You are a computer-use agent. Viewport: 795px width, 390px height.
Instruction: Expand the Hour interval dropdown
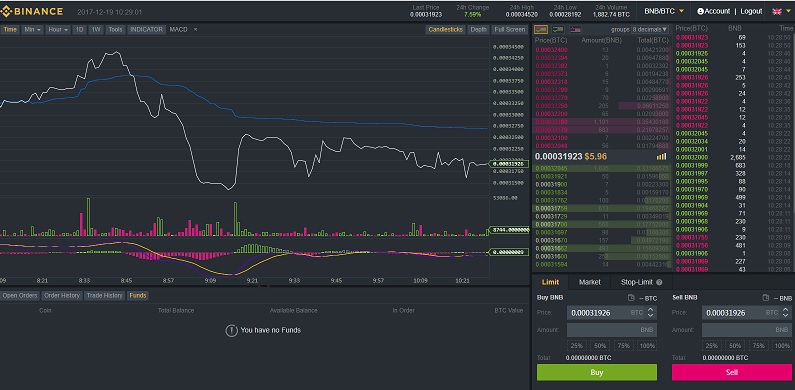58,29
